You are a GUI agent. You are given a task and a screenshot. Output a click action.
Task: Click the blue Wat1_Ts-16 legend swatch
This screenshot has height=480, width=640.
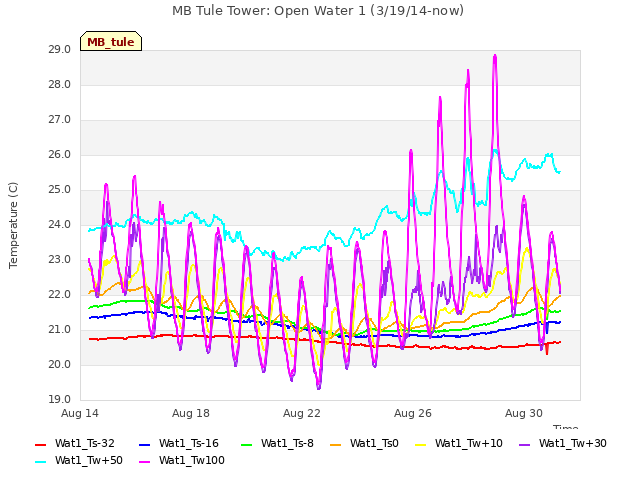click(145, 444)
